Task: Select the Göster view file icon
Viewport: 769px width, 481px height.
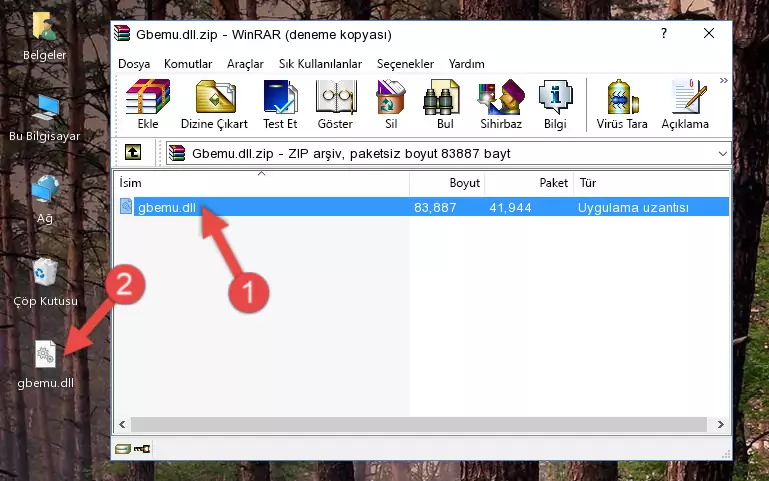Action: click(x=335, y=104)
